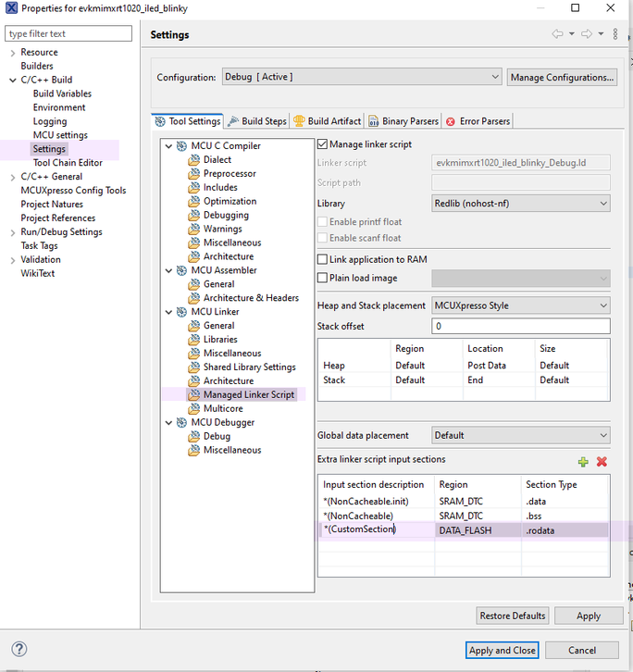
Task: Open the Configuration dropdown
Action: click(x=362, y=77)
